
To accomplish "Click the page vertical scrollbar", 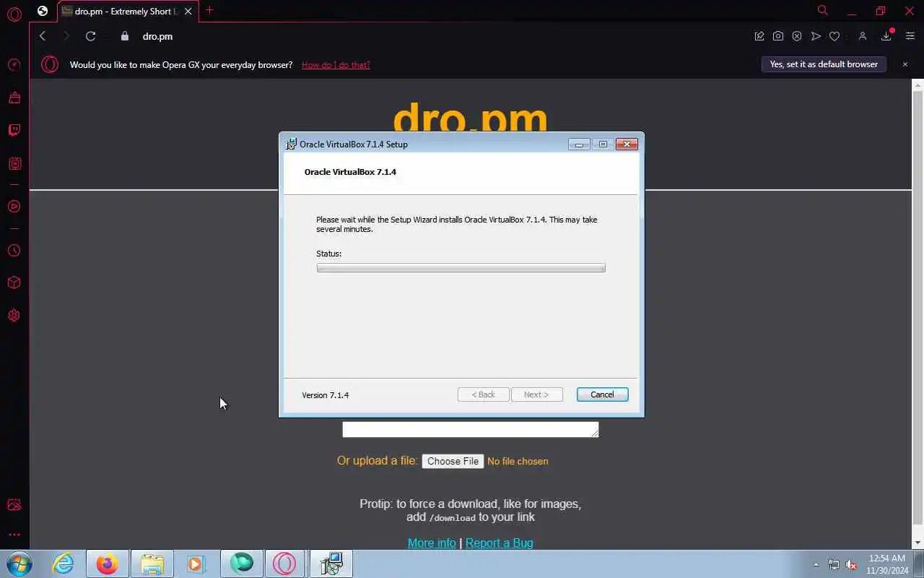I will point(918,306).
